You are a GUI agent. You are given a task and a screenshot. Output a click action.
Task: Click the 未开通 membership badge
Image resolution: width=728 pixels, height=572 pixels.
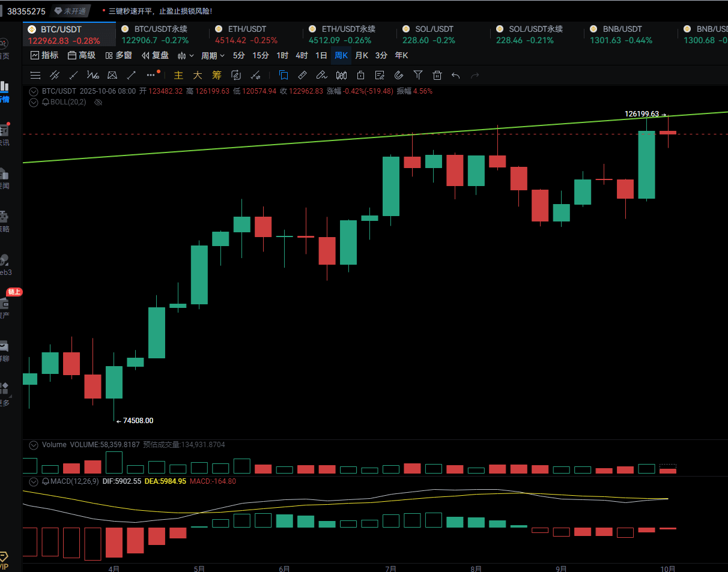[x=70, y=11]
